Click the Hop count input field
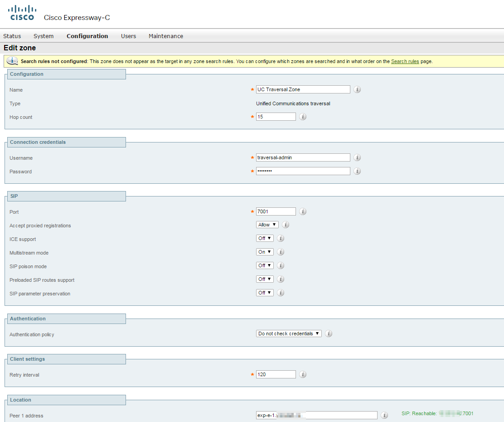 (x=276, y=117)
